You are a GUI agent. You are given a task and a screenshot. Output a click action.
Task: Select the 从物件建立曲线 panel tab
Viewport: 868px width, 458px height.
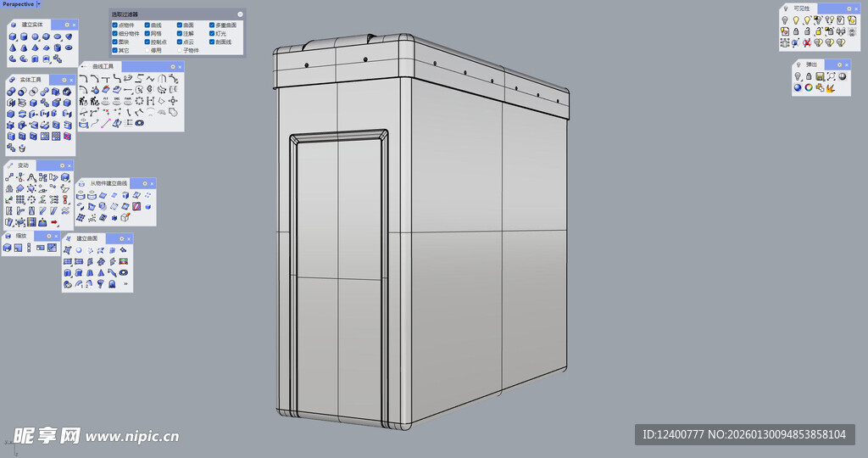(108, 183)
